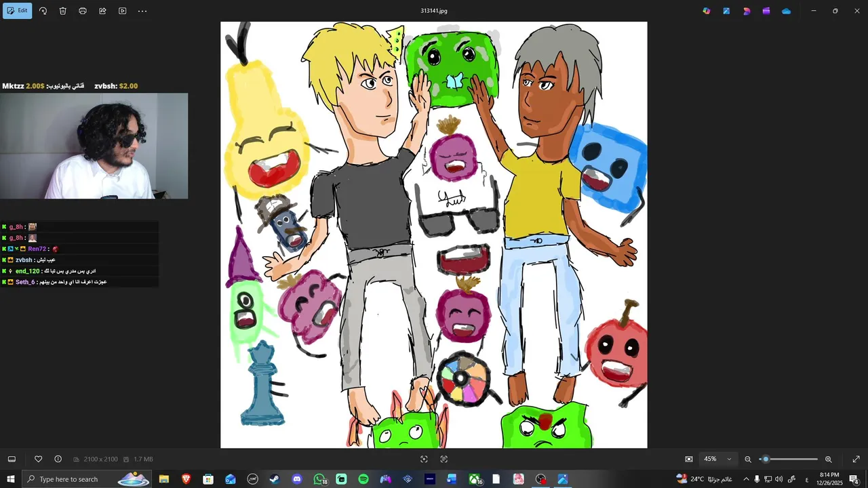
Task: Open the weather widget showing 24°C
Action: pos(704,479)
